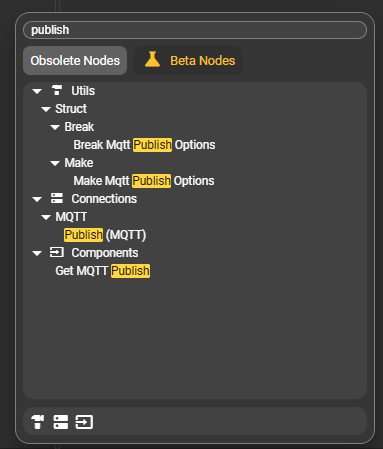Choose the Publish (MQTT) node
This screenshot has height=449, width=383.
(x=105, y=235)
